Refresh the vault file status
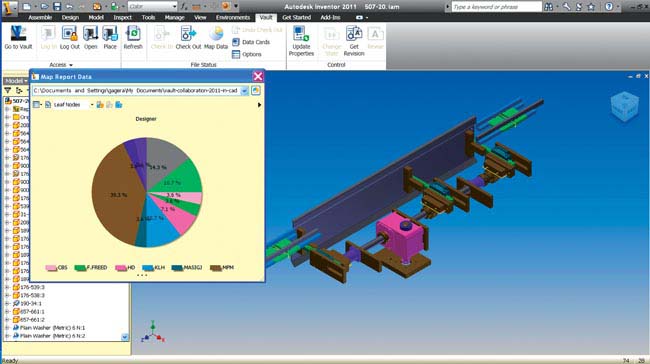This screenshot has height=364, width=650. click(x=133, y=38)
